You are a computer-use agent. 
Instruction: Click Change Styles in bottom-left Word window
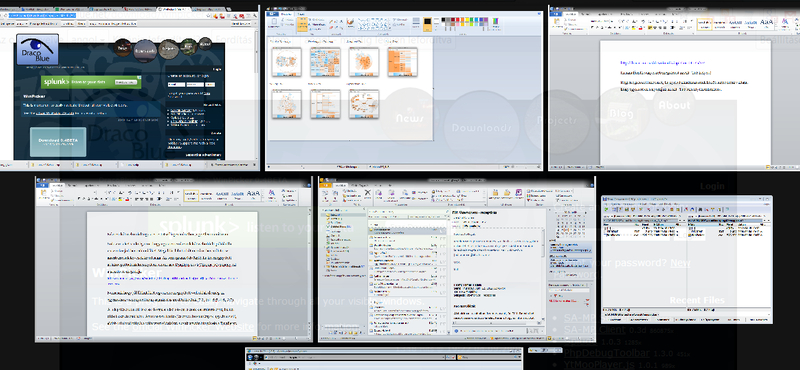(x=271, y=195)
